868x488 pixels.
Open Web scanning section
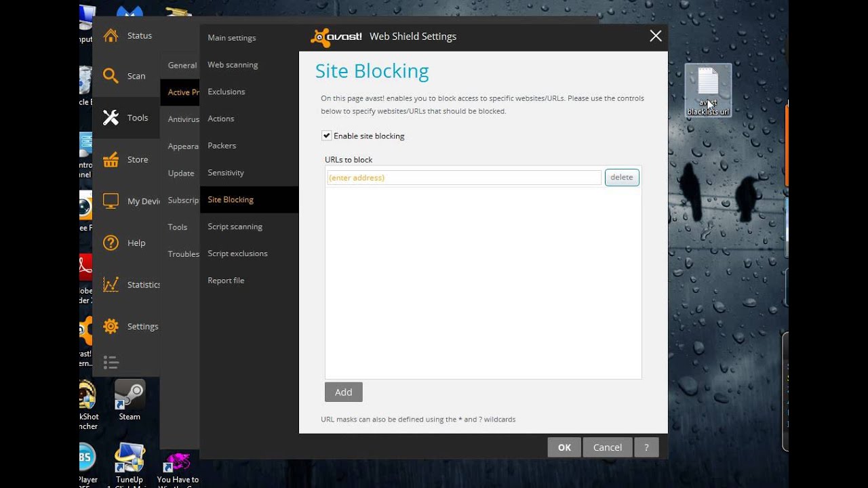coord(233,65)
